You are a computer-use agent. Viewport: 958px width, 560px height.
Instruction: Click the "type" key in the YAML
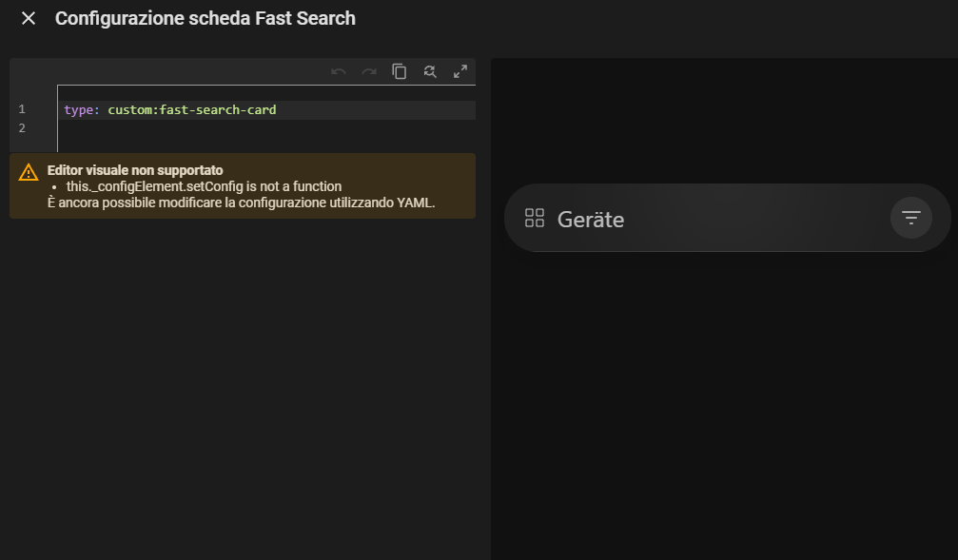[79, 110]
